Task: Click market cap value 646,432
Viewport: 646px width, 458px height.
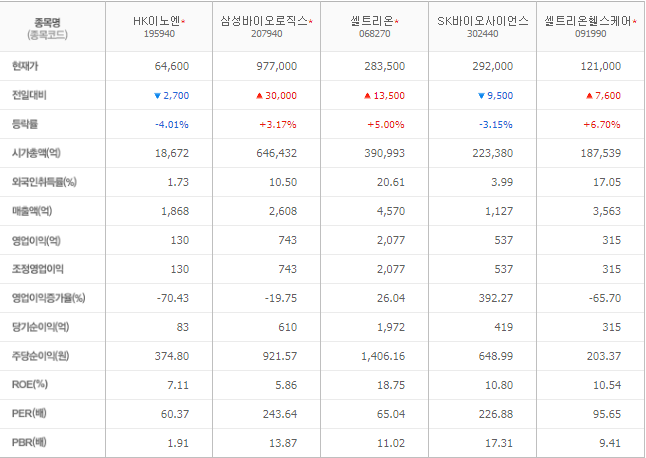Action: point(276,153)
